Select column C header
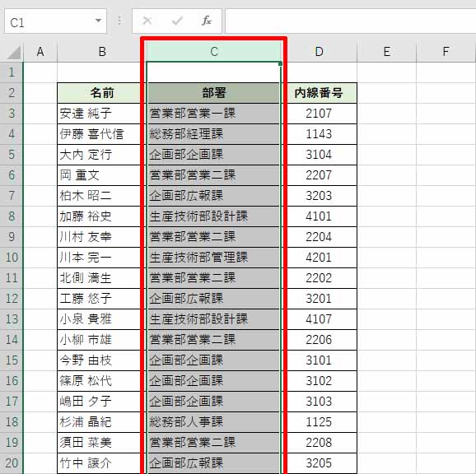The image size is (476, 474). tap(214, 52)
